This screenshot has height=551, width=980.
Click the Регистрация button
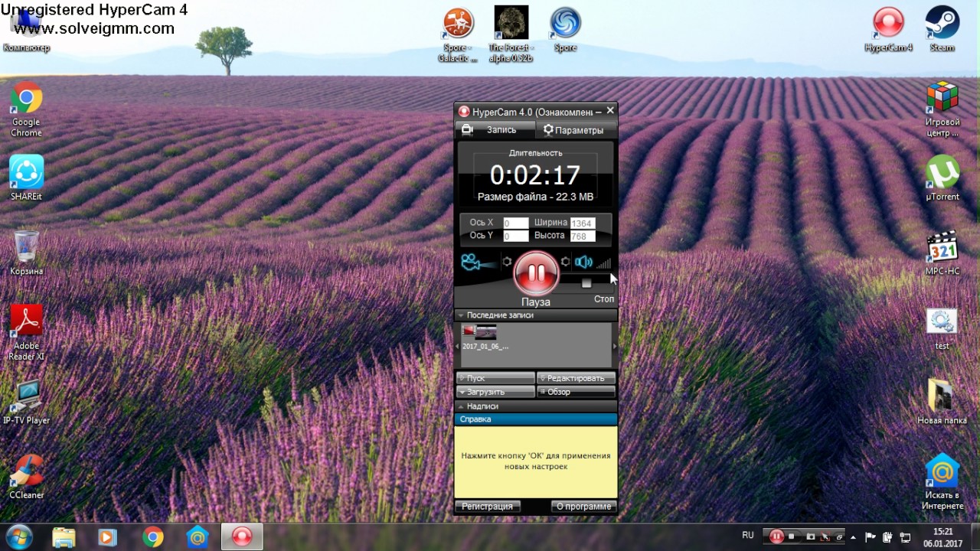(487, 507)
